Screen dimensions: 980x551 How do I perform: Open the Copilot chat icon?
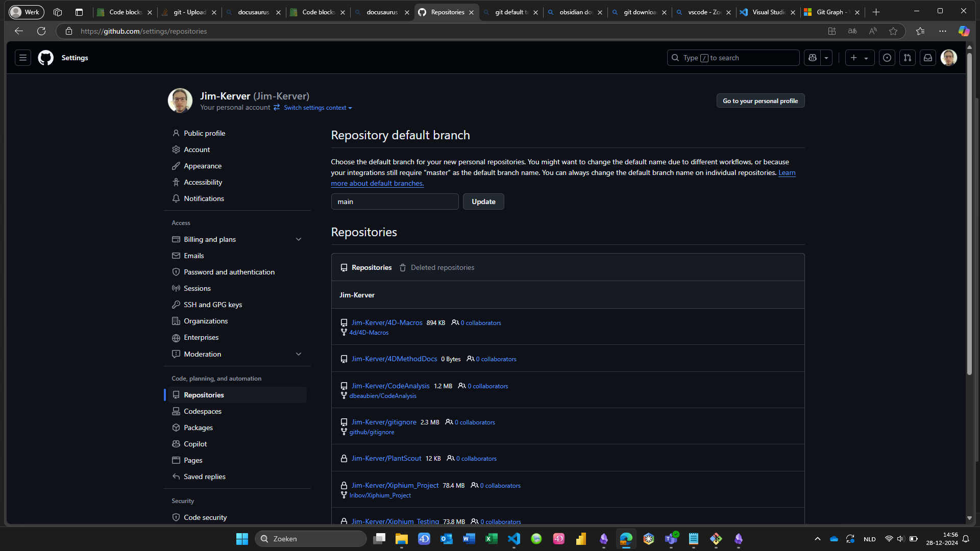point(813,58)
